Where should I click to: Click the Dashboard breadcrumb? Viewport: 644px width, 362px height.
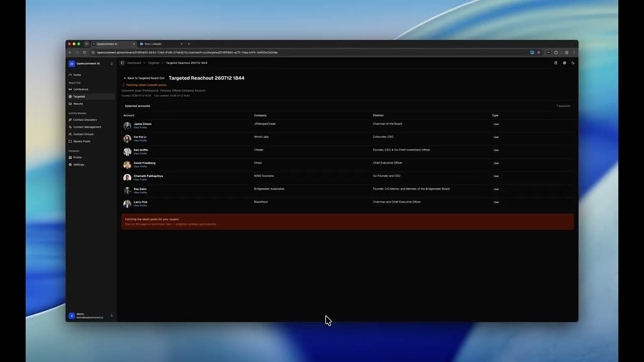tap(134, 63)
